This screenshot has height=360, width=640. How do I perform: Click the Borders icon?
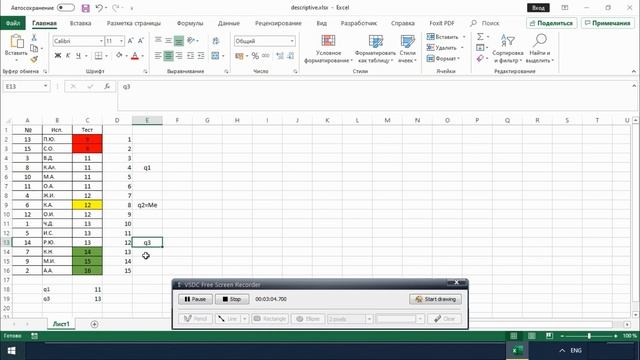[x=98, y=56]
